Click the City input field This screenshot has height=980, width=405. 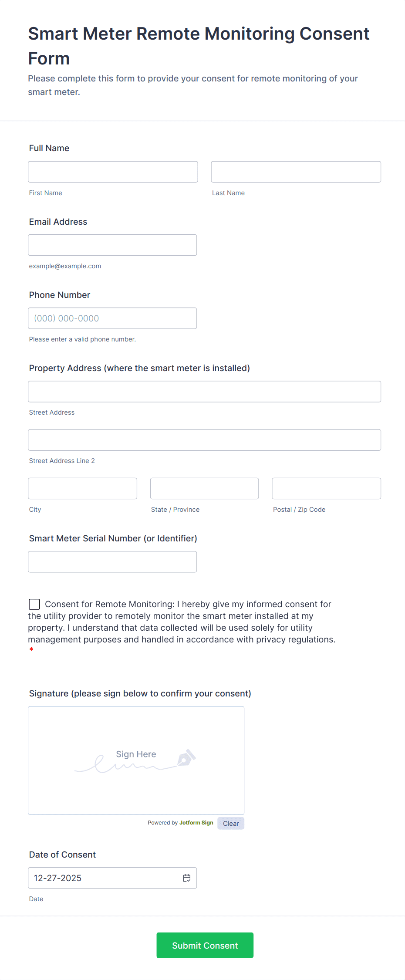(x=82, y=488)
